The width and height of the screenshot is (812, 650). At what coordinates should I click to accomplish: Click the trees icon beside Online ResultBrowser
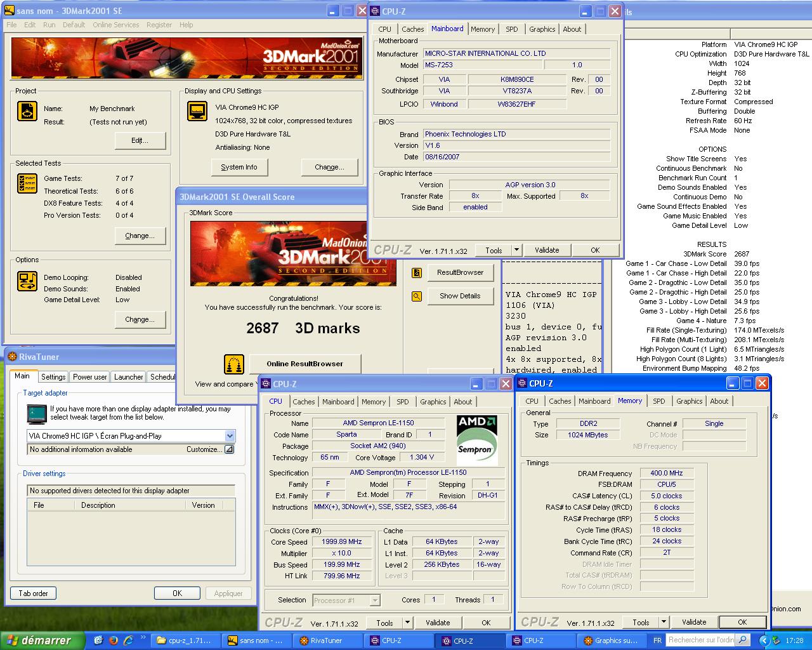pyautogui.click(x=235, y=364)
